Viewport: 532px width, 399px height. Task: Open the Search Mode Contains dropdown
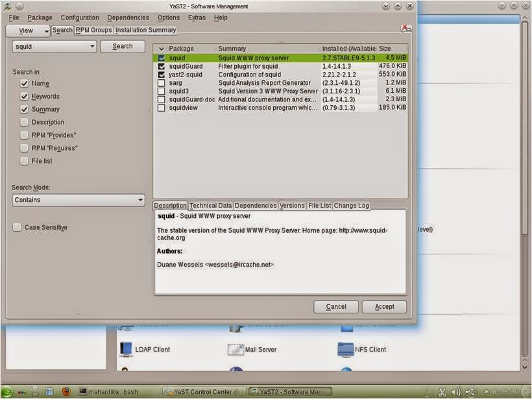click(x=79, y=200)
